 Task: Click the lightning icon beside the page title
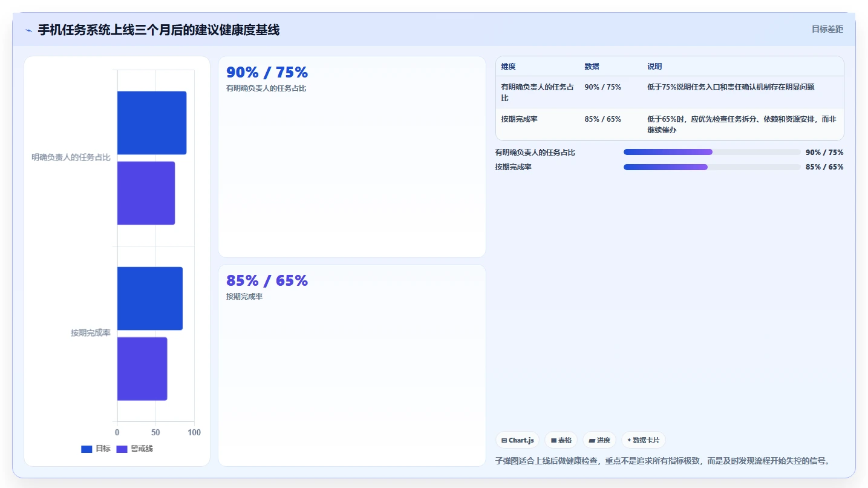click(28, 30)
